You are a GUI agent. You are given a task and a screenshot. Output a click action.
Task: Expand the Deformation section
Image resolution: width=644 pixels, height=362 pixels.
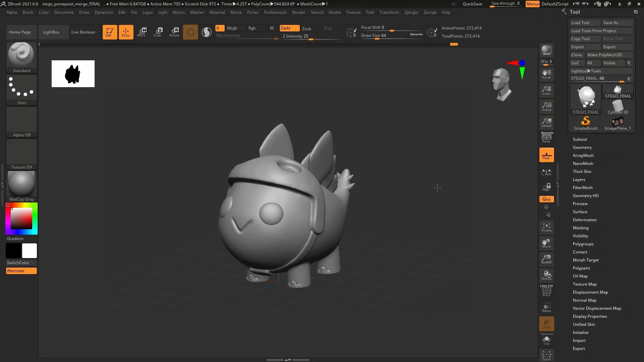click(584, 220)
